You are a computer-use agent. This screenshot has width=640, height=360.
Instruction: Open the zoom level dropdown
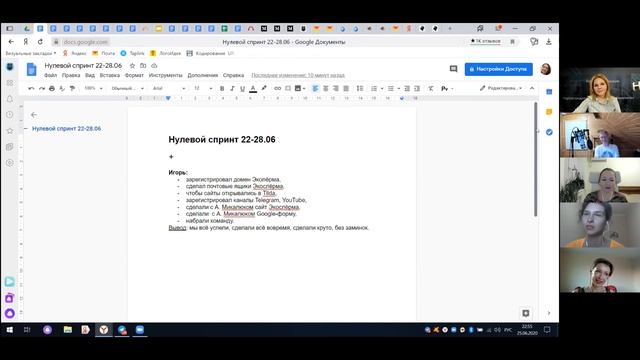click(93, 88)
